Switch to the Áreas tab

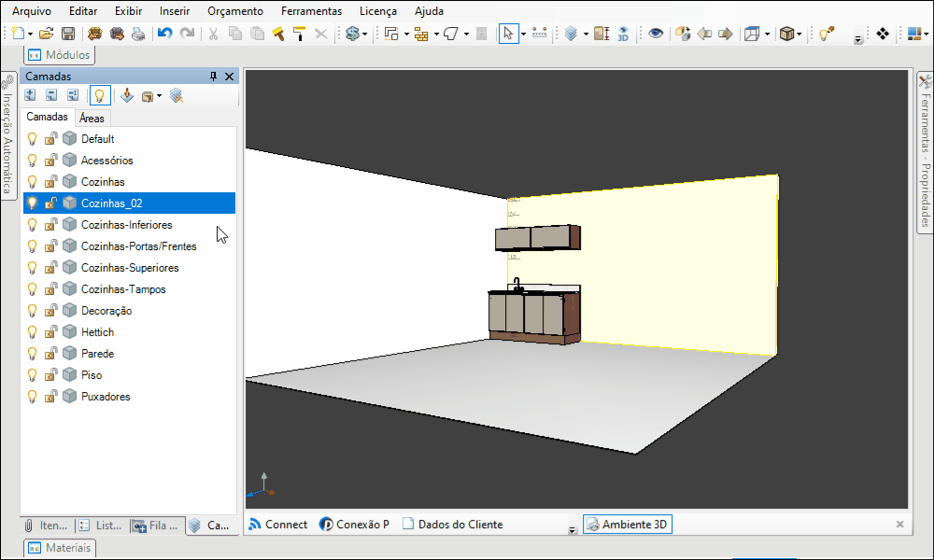pyautogui.click(x=92, y=118)
